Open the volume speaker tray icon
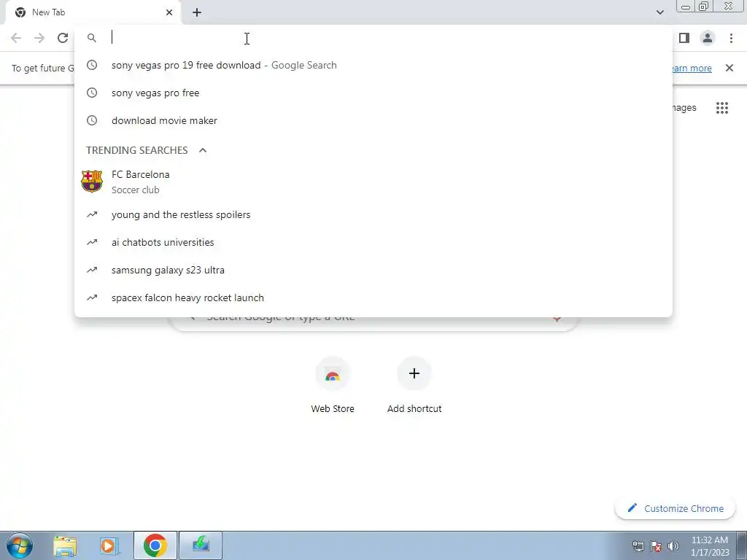 click(673, 545)
